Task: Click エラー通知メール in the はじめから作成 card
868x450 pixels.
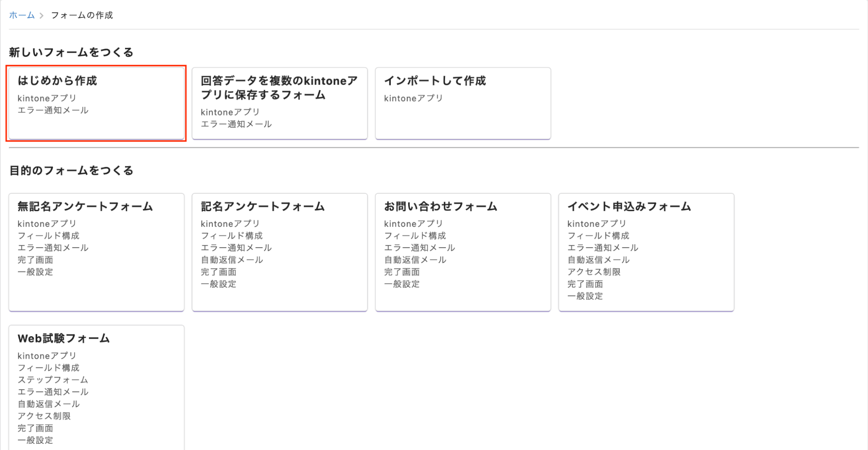Action: click(53, 110)
